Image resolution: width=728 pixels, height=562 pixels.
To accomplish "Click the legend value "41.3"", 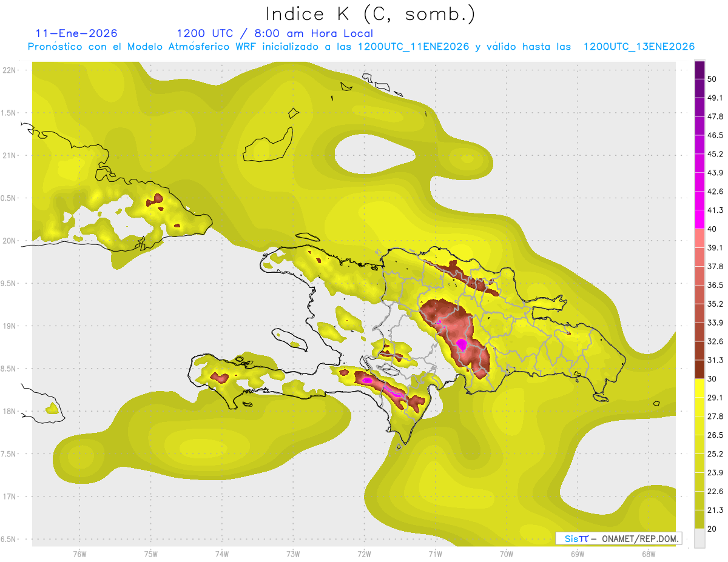I will [x=715, y=210].
